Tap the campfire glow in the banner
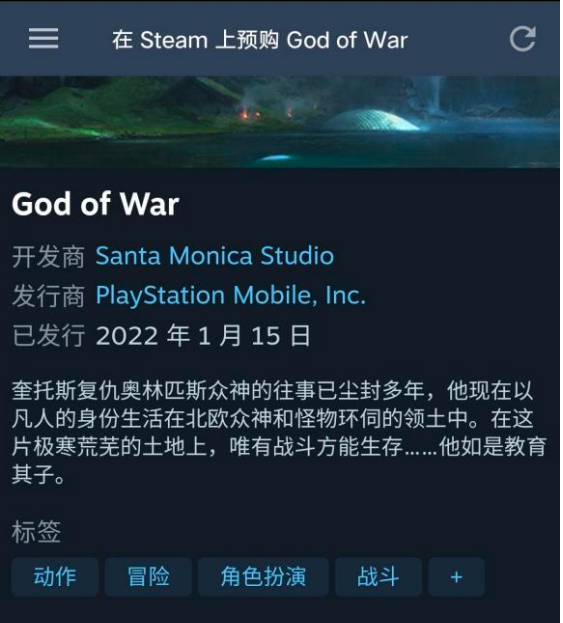 [x=248, y=114]
